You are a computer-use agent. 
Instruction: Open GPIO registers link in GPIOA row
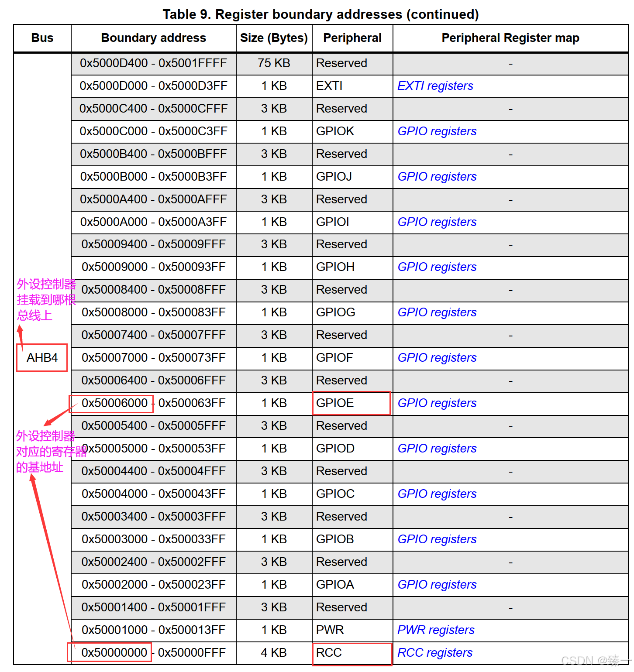point(437,585)
